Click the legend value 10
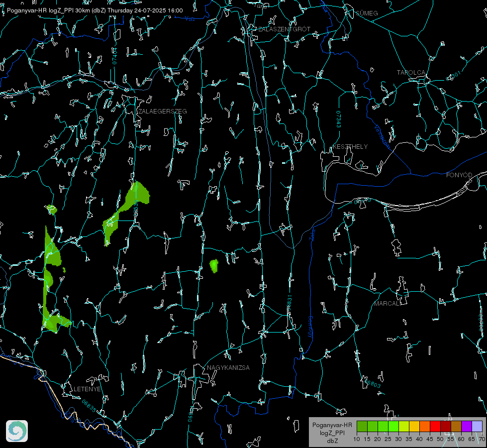487x448 pixels. click(357, 440)
